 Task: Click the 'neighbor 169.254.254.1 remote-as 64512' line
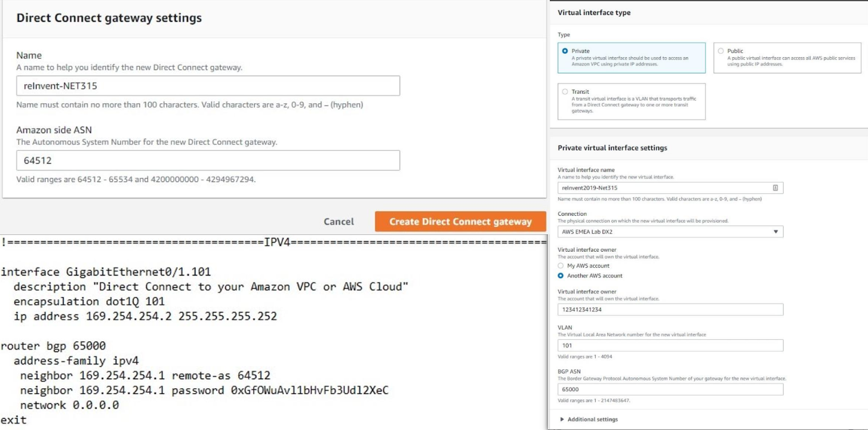pos(145,376)
